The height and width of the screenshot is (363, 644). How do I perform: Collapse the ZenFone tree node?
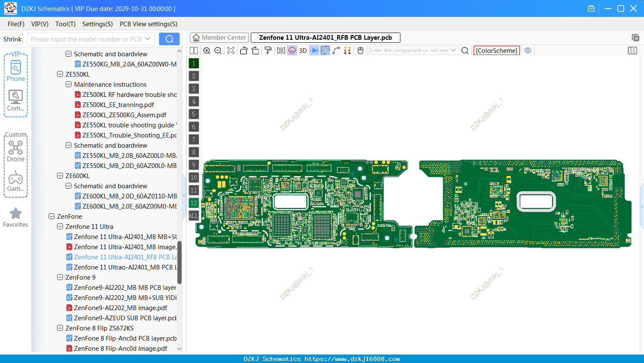click(x=52, y=216)
